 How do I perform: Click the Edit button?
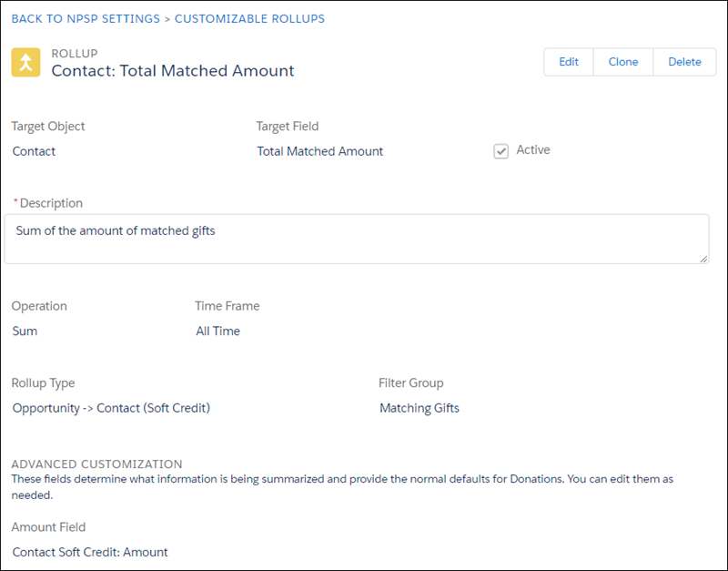(x=569, y=62)
